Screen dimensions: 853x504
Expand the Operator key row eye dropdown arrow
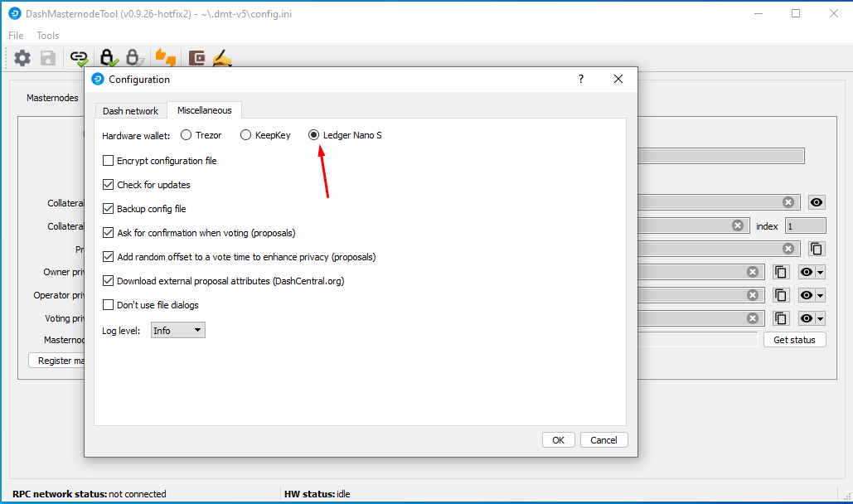(821, 295)
